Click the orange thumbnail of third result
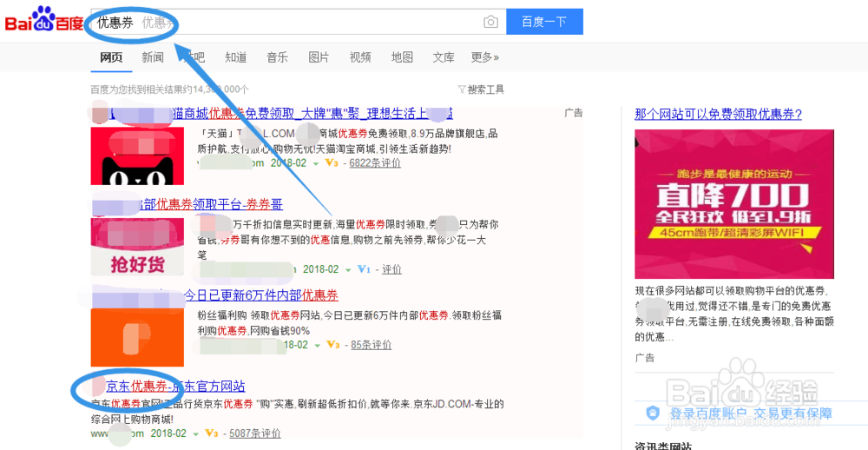 tap(137, 337)
